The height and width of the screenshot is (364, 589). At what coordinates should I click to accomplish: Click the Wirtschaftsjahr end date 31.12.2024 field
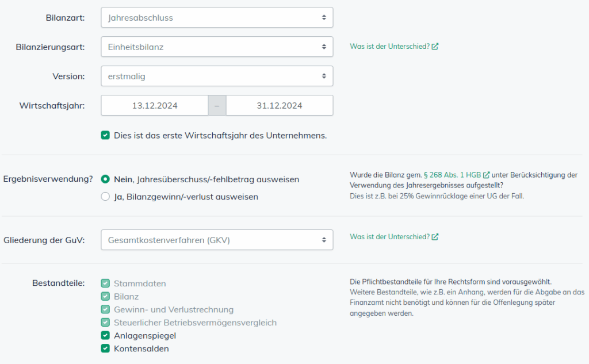coord(280,105)
